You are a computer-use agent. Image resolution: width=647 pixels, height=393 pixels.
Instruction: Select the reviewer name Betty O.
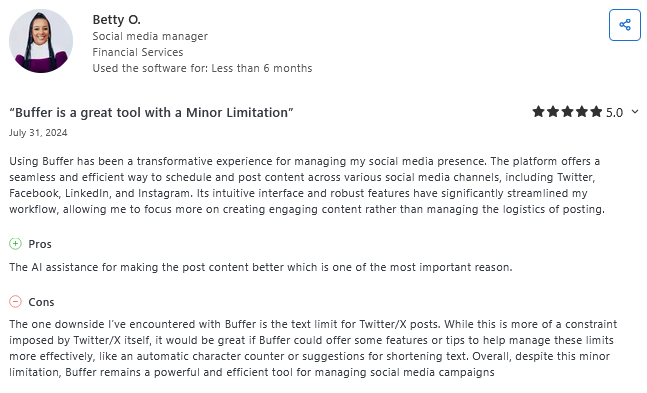116,19
